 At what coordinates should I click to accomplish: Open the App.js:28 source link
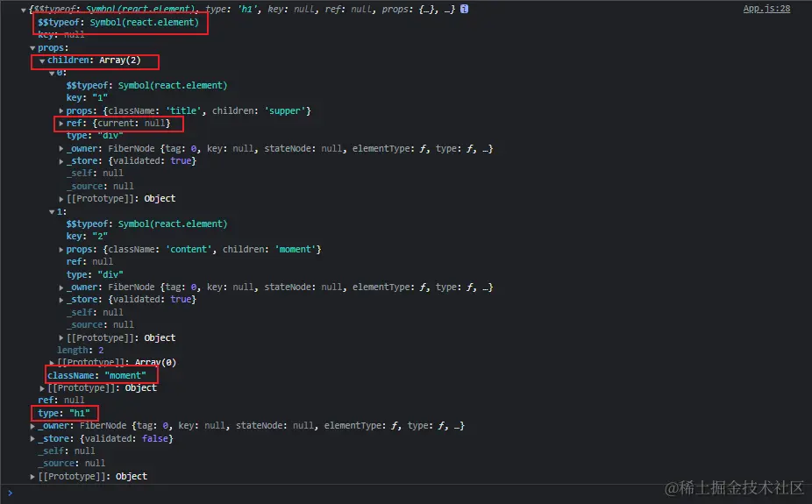click(766, 9)
